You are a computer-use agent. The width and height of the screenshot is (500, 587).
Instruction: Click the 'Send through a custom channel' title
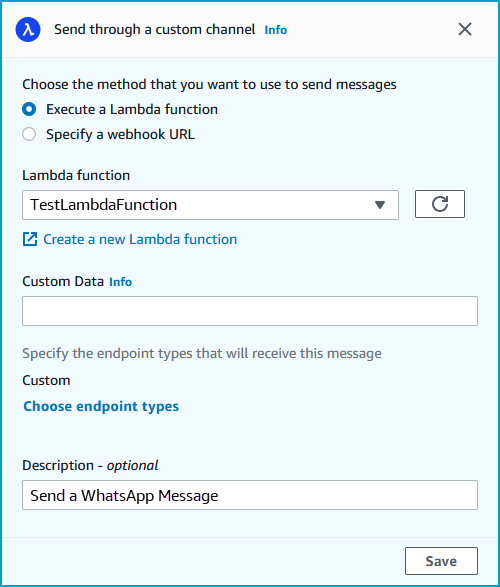[155, 30]
